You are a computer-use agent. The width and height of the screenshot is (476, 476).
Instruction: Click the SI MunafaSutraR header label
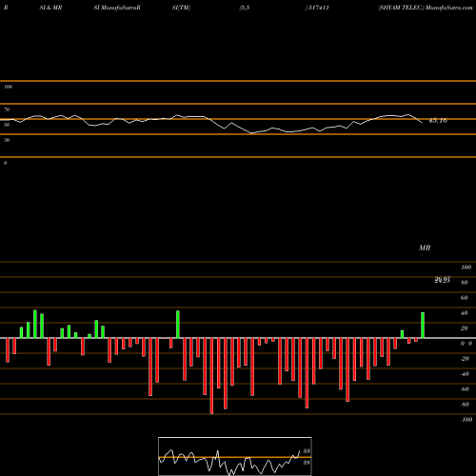(x=117, y=8)
